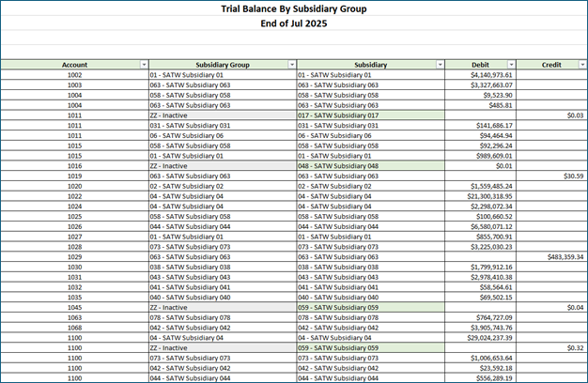Select the title 'Trial Balance By Subsidiary Group'
The height and width of the screenshot is (383, 588).
[294, 8]
